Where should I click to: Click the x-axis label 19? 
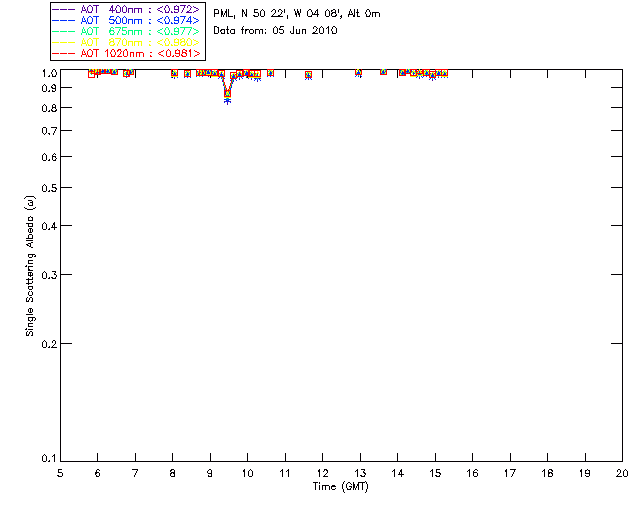pyautogui.click(x=585, y=473)
